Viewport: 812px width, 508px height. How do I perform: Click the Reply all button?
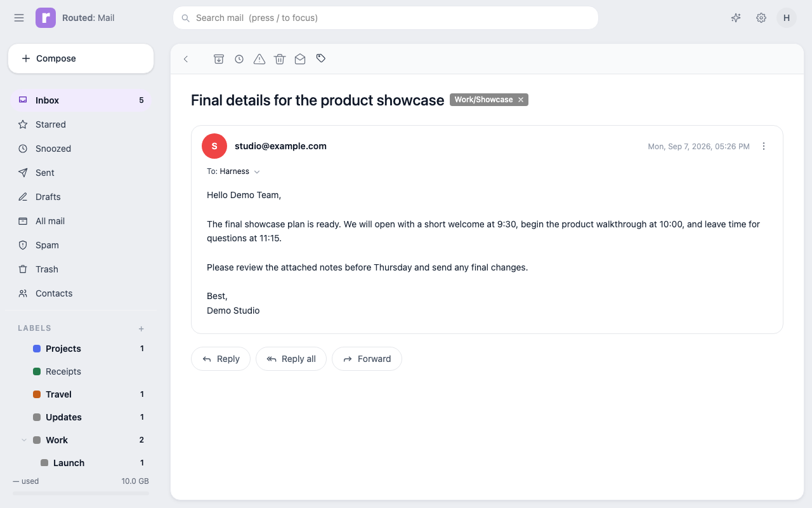[291, 359]
